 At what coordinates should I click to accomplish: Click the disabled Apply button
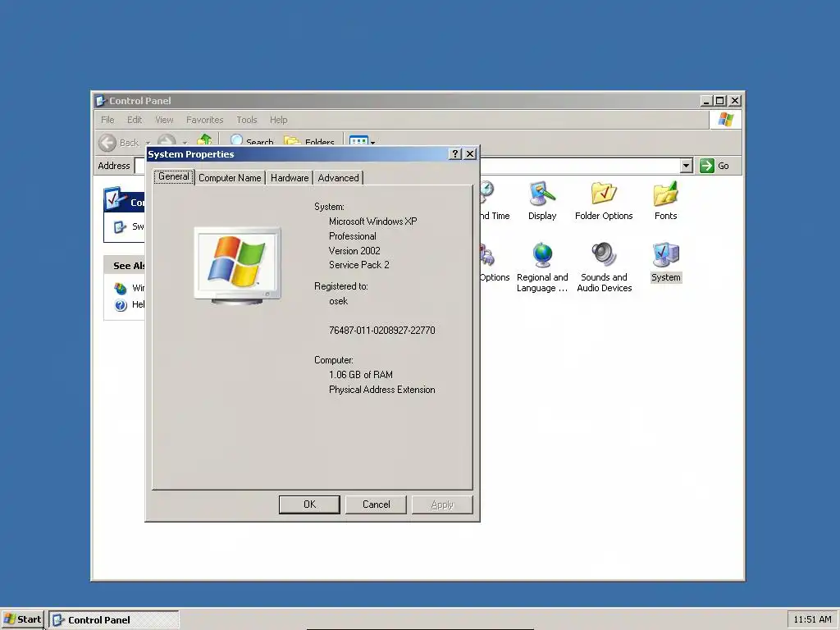coord(442,504)
